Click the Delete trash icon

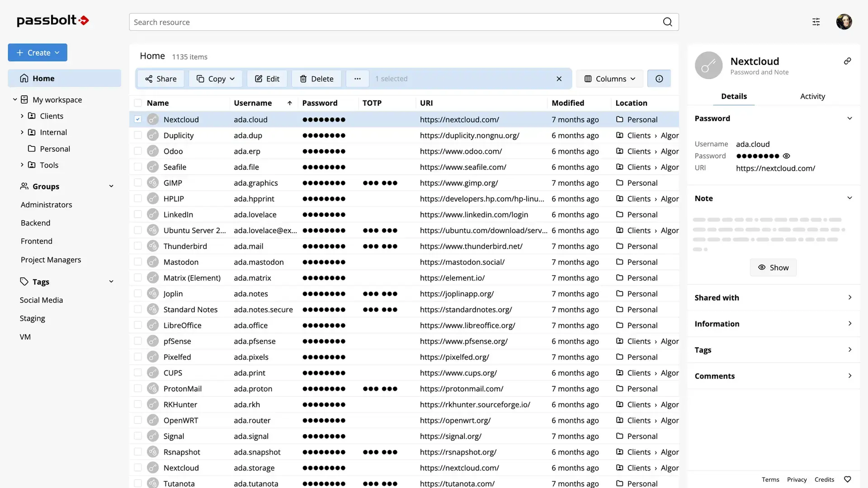point(303,78)
